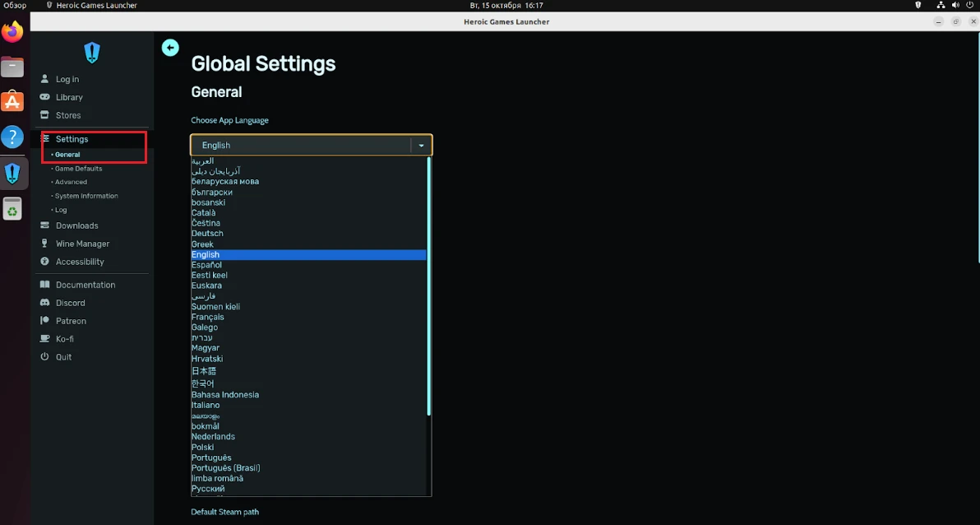Pick Italiano as app language
Viewport: 980px width, 525px height.
point(206,405)
